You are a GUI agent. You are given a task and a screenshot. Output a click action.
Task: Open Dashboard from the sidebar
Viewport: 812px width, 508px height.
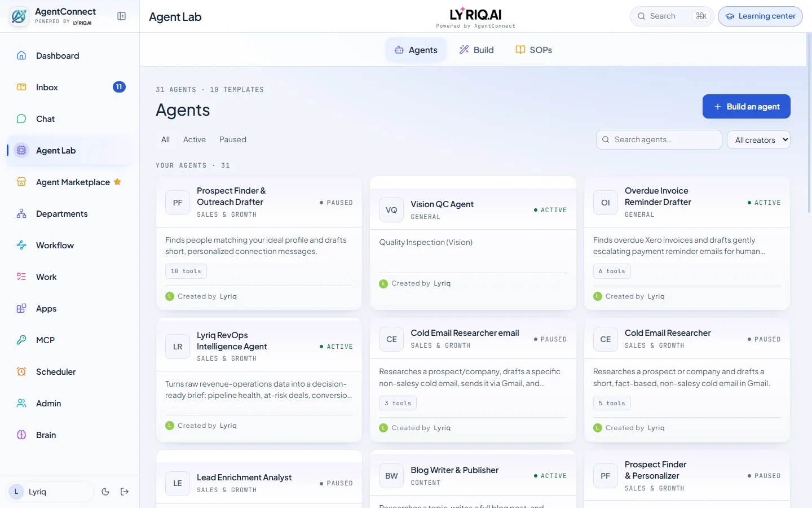click(70, 56)
